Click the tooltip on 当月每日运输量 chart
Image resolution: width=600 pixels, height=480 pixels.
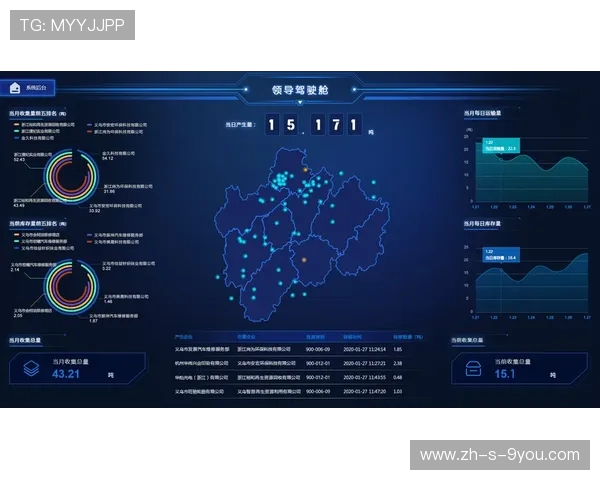coord(501,146)
